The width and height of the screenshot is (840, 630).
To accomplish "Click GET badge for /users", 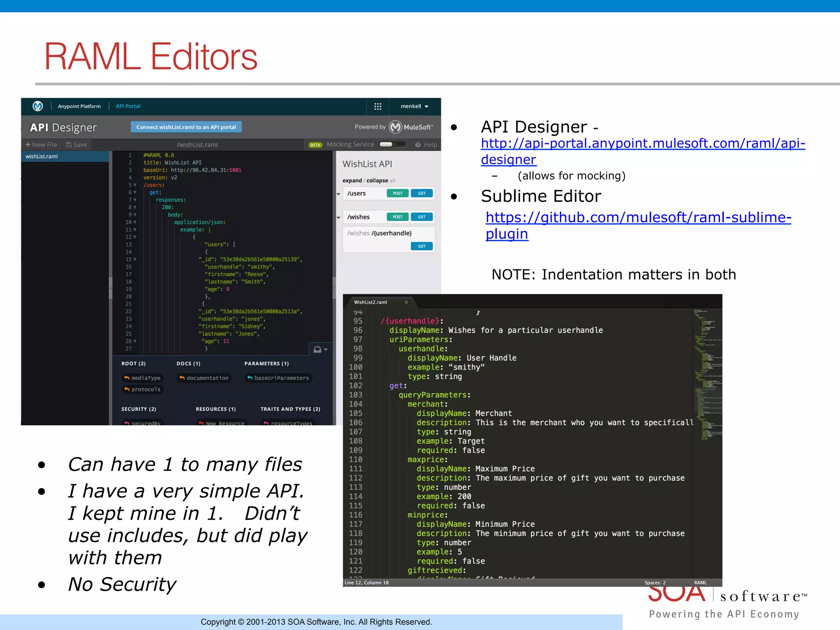I will pyautogui.click(x=422, y=193).
